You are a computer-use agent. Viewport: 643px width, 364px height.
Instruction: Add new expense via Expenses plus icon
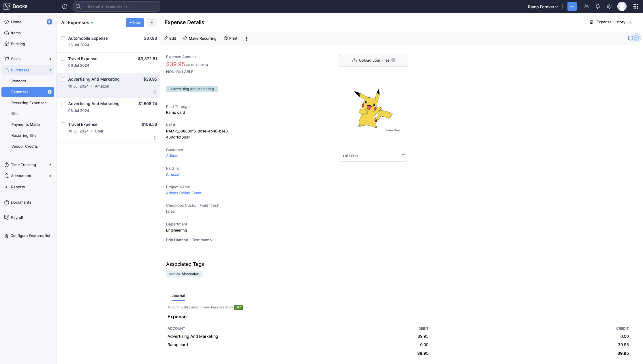(x=50, y=92)
